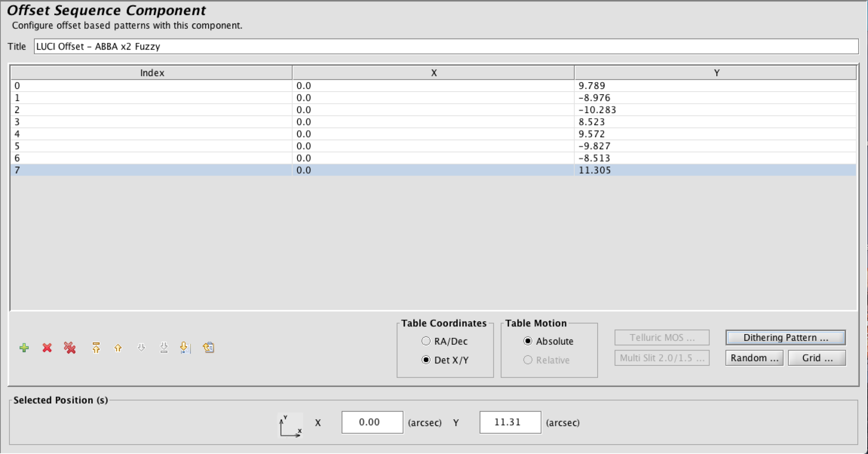Select row with Y value -8.976
Image resolution: width=868 pixels, height=454 pixels.
tap(433, 98)
